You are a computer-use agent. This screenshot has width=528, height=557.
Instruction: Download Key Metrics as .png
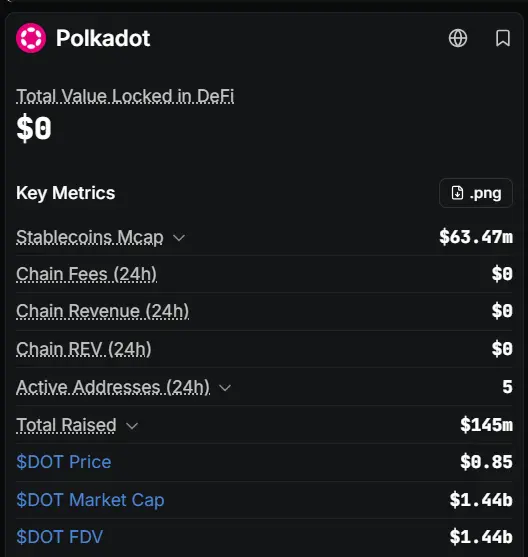(476, 193)
